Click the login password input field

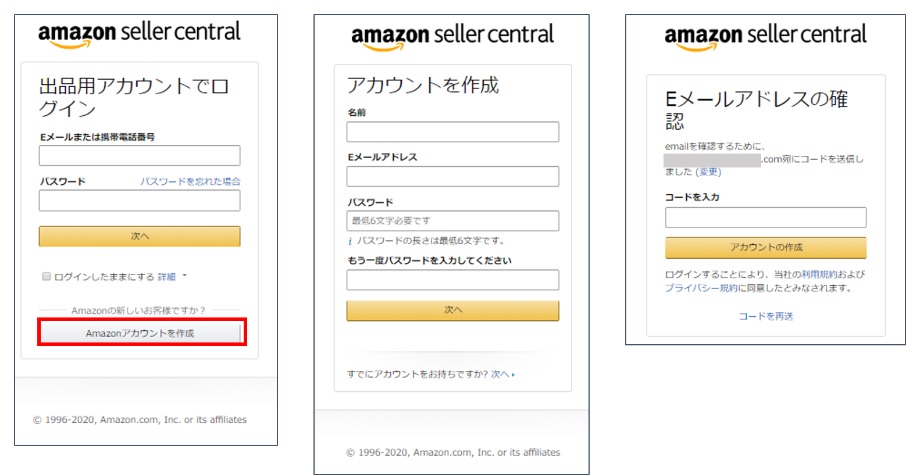coord(139,200)
